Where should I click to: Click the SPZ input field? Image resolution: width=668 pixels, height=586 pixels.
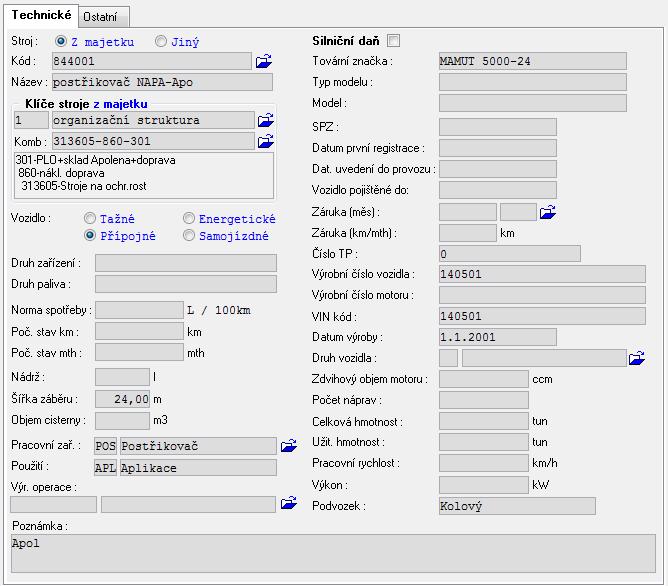pos(498,127)
